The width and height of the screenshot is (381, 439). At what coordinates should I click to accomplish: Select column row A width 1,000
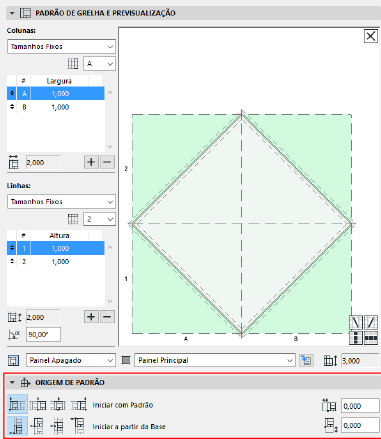60,94
